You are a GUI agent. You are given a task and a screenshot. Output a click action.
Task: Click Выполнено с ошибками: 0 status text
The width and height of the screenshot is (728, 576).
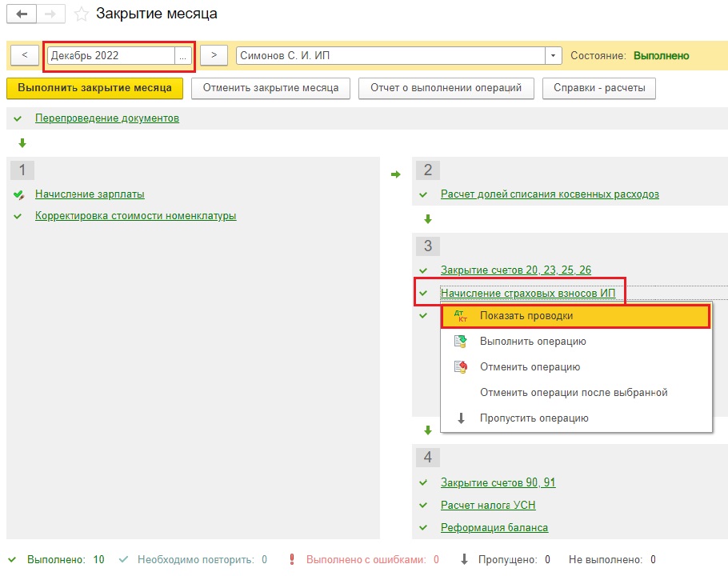[372, 560]
